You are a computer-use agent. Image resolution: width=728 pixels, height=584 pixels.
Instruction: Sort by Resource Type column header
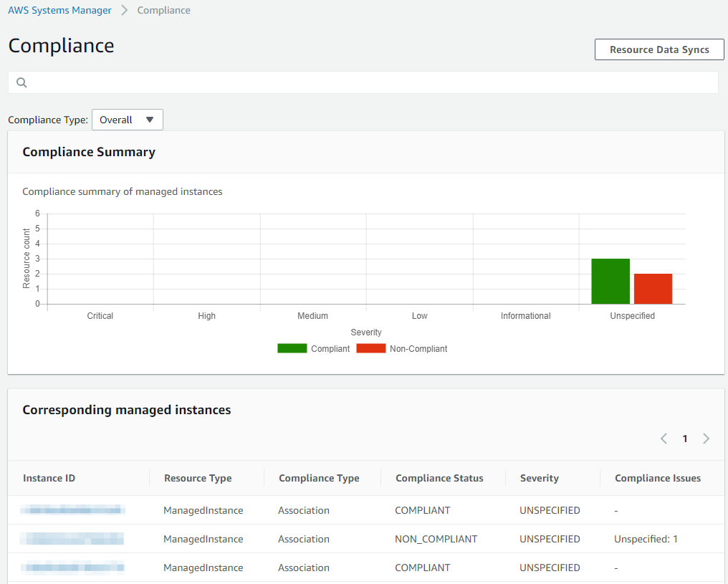(198, 478)
